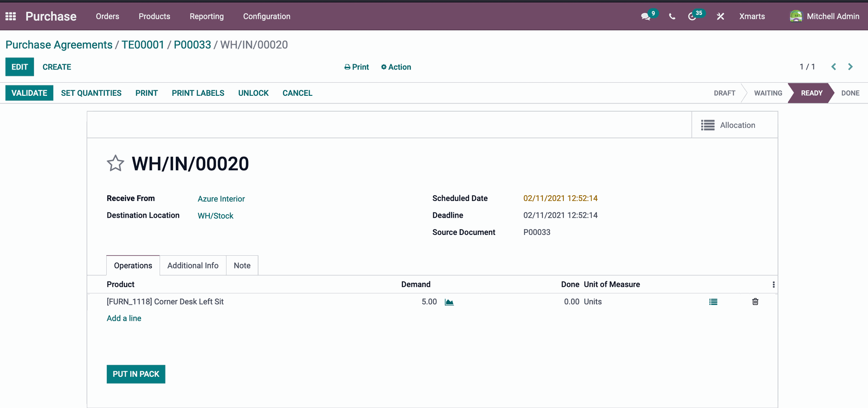This screenshot has width=868, height=408.
Task: Go to P00033 breadcrumb
Action: pyautogui.click(x=193, y=45)
